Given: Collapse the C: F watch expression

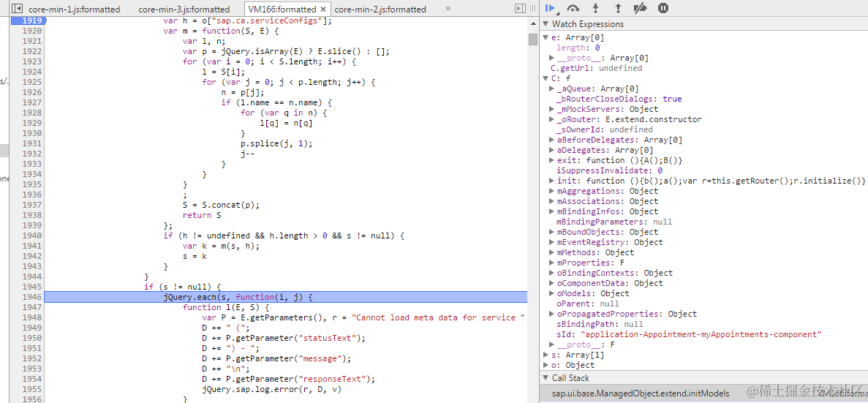Looking at the screenshot, I should pyautogui.click(x=547, y=78).
